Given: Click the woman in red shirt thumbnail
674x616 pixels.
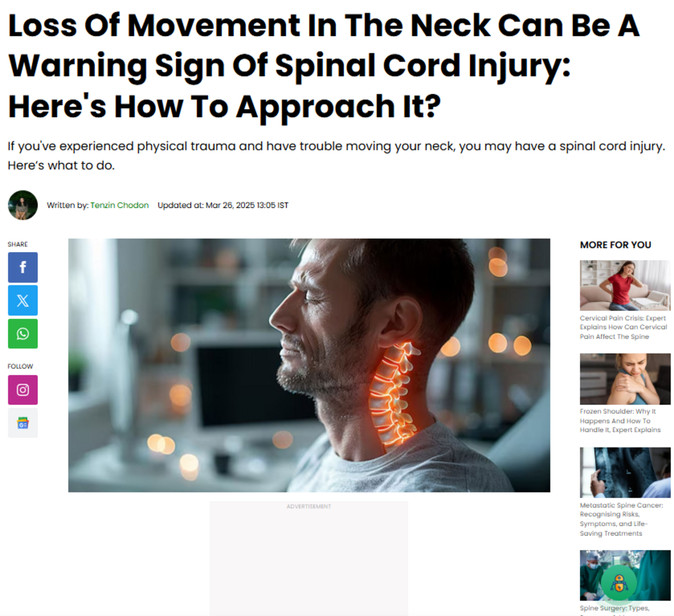Looking at the screenshot, I should pos(625,285).
